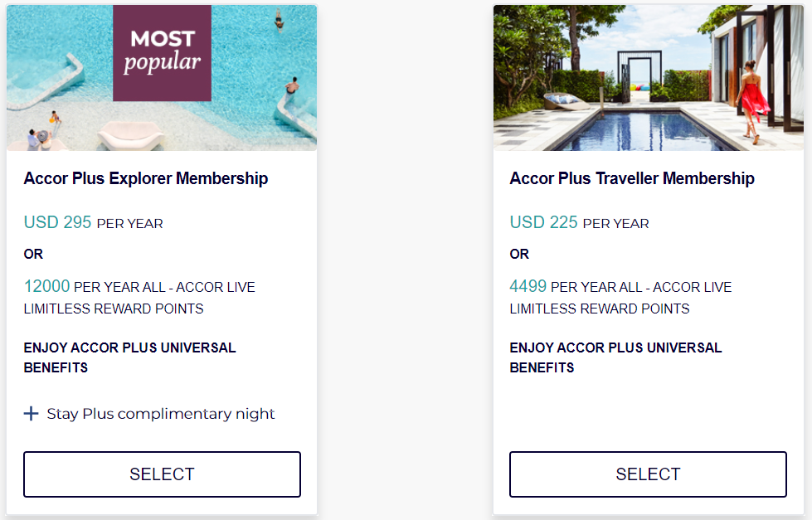
Task: Open the Traveller Membership villa pool image
Action: point(649,78)
